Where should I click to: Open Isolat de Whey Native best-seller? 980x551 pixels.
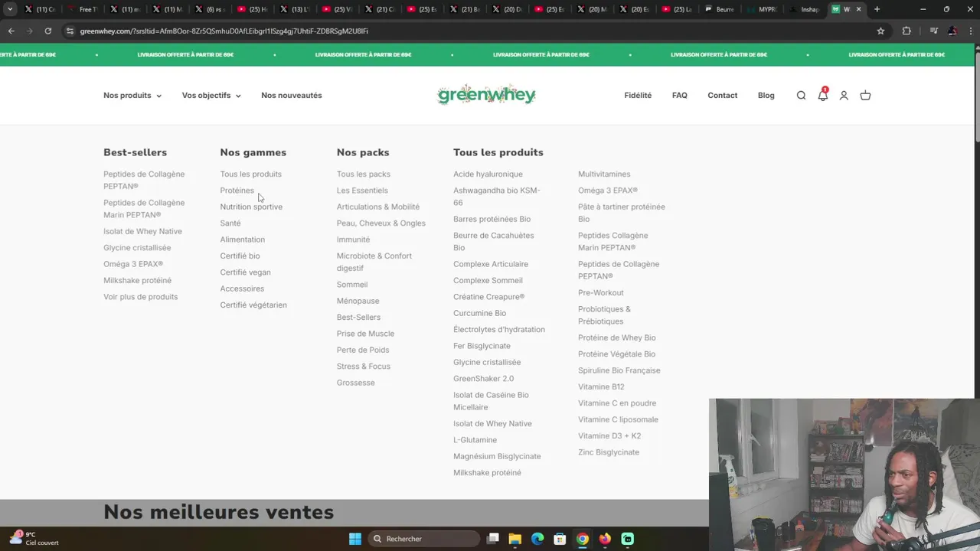(142, 231)
